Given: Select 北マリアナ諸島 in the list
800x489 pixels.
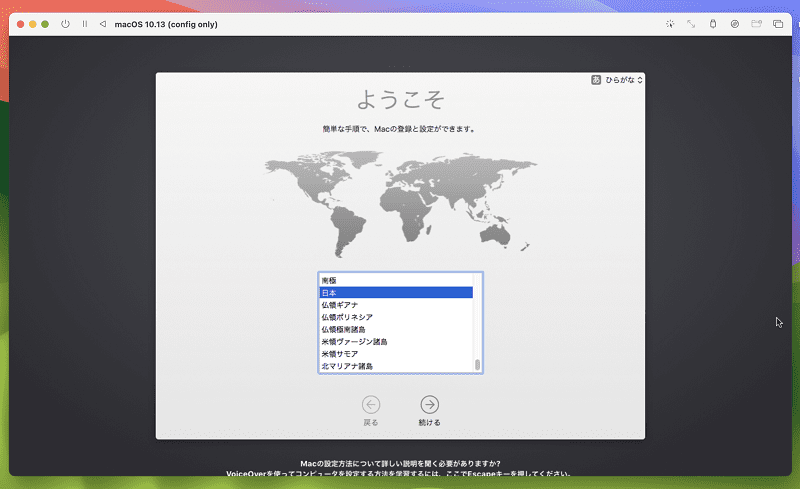Looking at the screenshot, I should (396, 366).
